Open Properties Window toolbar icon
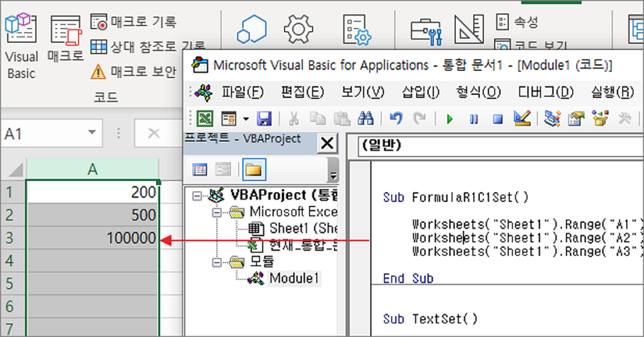This screenshot has height=337, width=644. click(x=576, y=119)
